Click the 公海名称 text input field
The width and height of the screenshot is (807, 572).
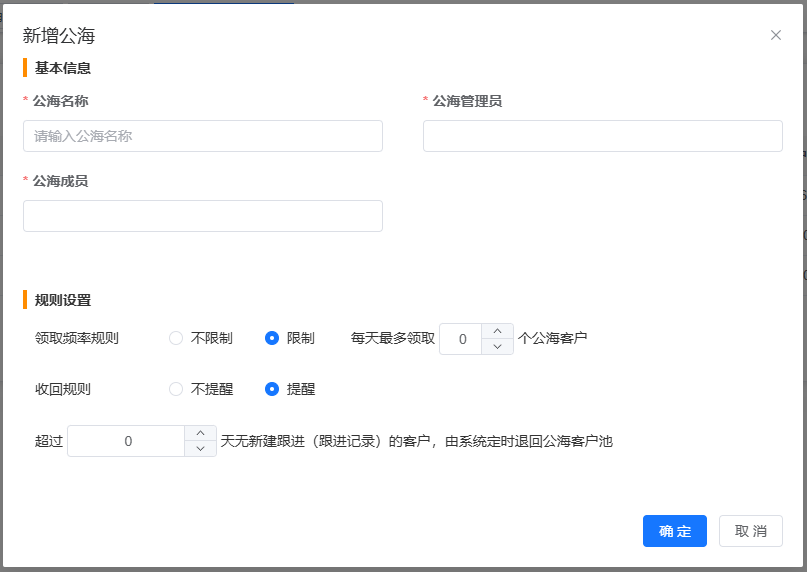(203, 136)
